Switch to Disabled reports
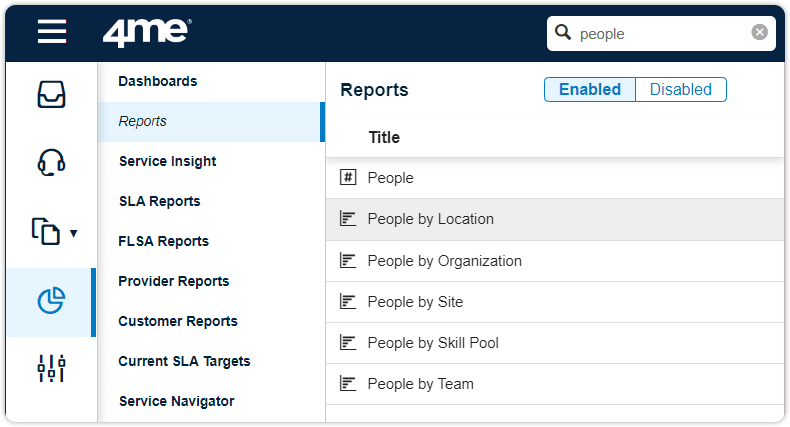The width and height of the screenshot is (790, 427). 681,90
